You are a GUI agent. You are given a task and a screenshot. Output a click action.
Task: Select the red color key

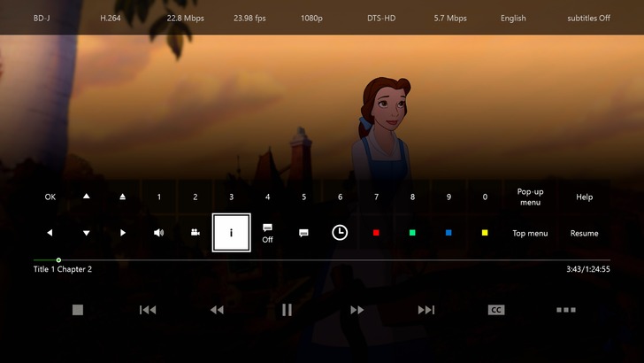376,233
